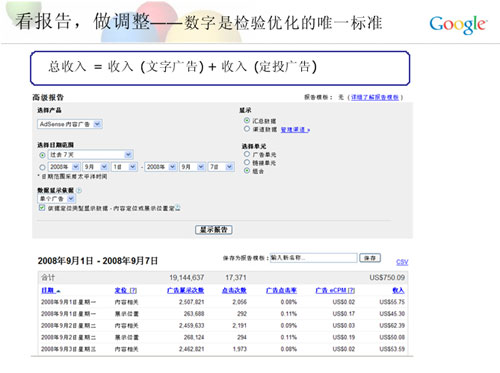
Task: Sort table by 收入 column header
Action: [x=398, y=291]
